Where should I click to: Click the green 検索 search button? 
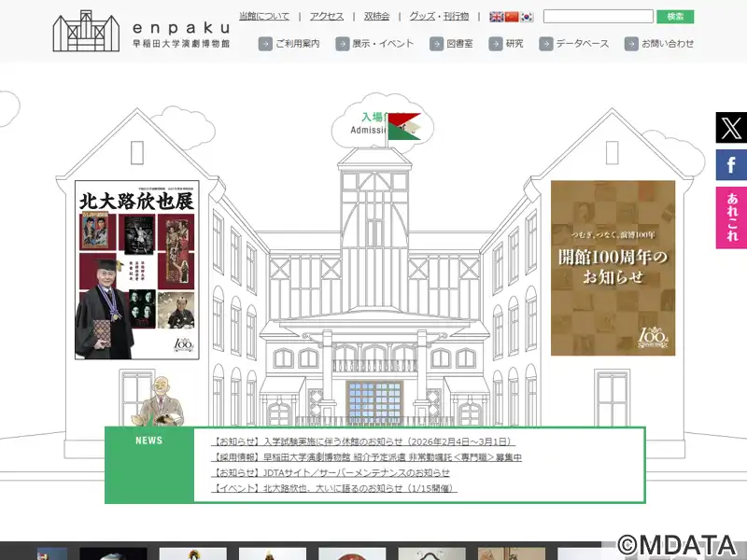pyautogui.click(x=675, y=17)
